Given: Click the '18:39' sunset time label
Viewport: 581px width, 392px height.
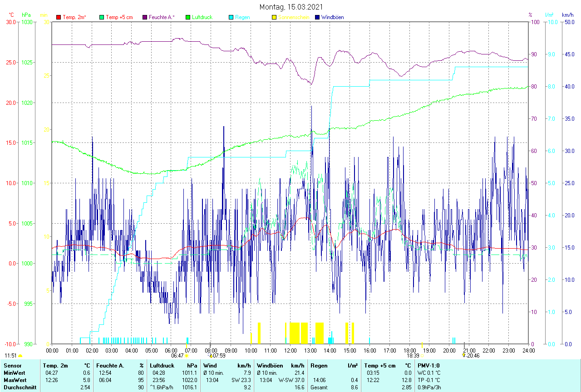Looking at the screenshot, I should pyautogui.click(x=413, y=356).
